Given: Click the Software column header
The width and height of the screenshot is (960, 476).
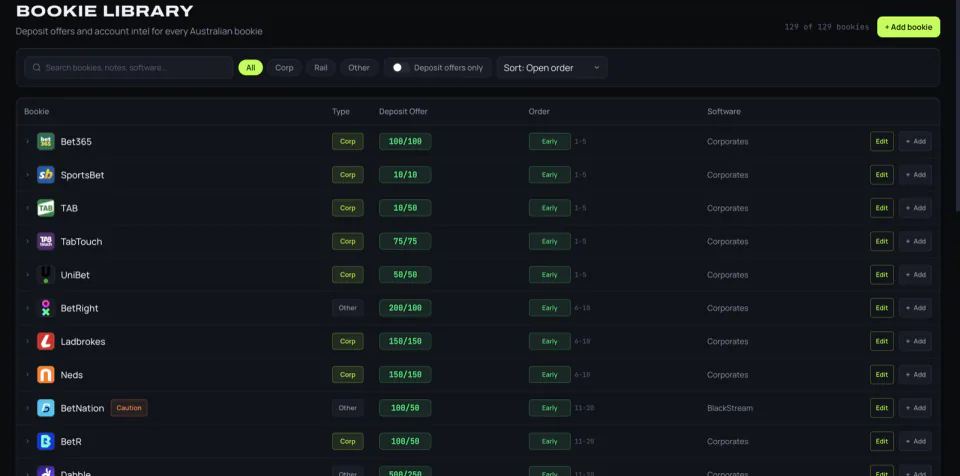Looking at the screenshot, I should (x=724, y=111).
